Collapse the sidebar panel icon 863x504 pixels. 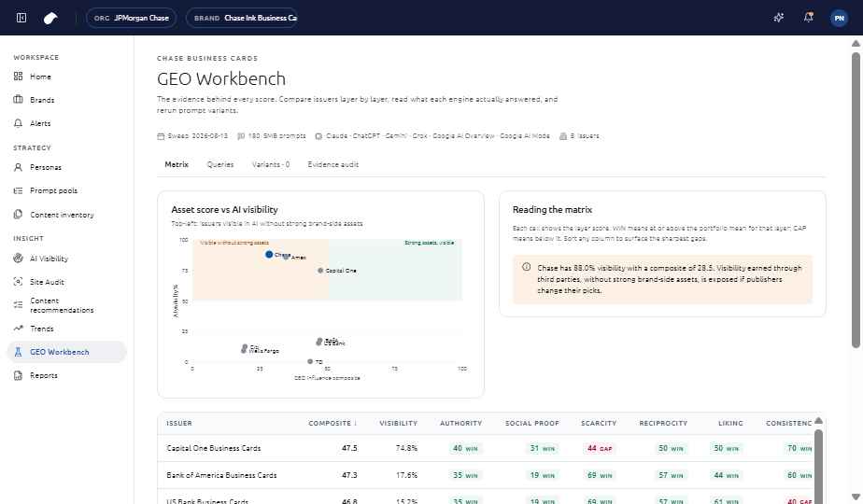(x=21, y=18)
